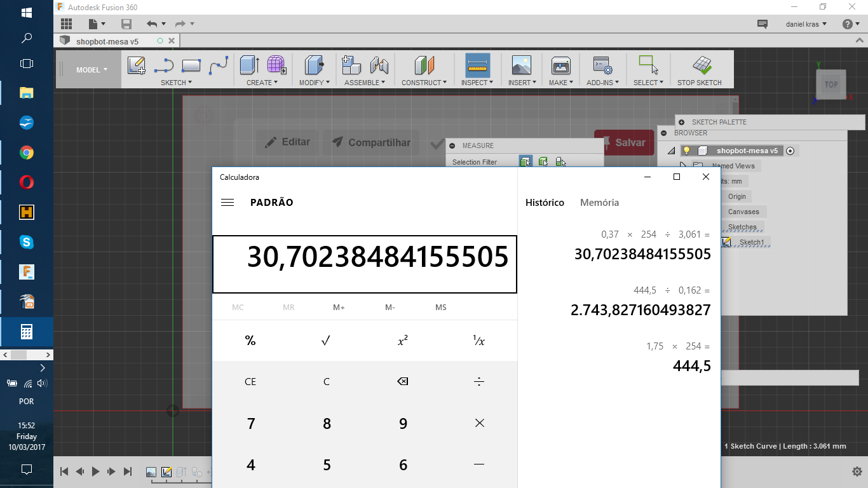Activate the shopbot-mesa v5 component radio button
This screenshot has height=488, width=868.
[790, 151]
